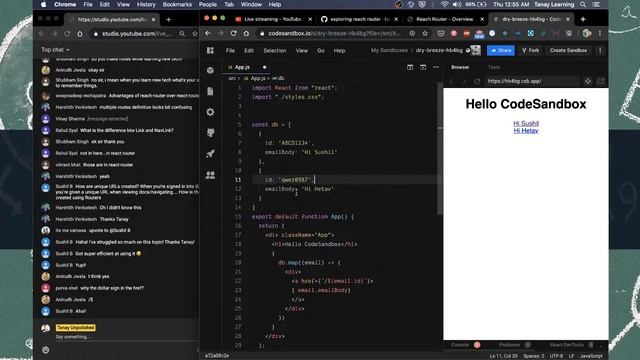
Task: Toggle preview window icon above editor
Action: 423,67
